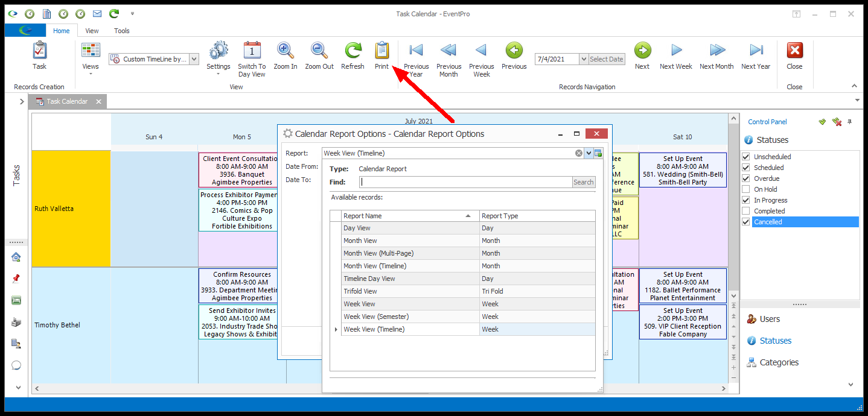868x416 pixels.
Task: Select the Task Calendar document tab
Action: point(67,101)
